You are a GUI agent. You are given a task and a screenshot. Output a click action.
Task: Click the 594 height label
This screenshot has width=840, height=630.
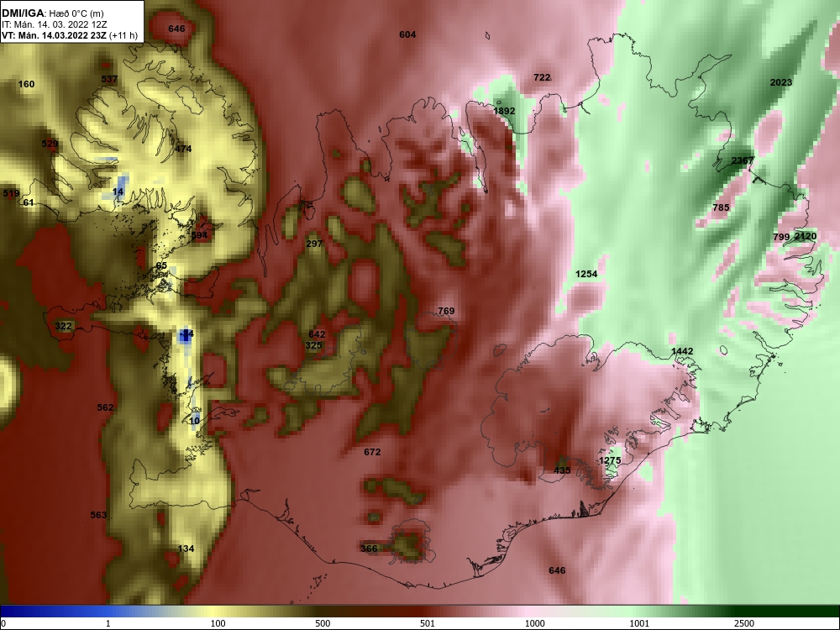(199, 235)
